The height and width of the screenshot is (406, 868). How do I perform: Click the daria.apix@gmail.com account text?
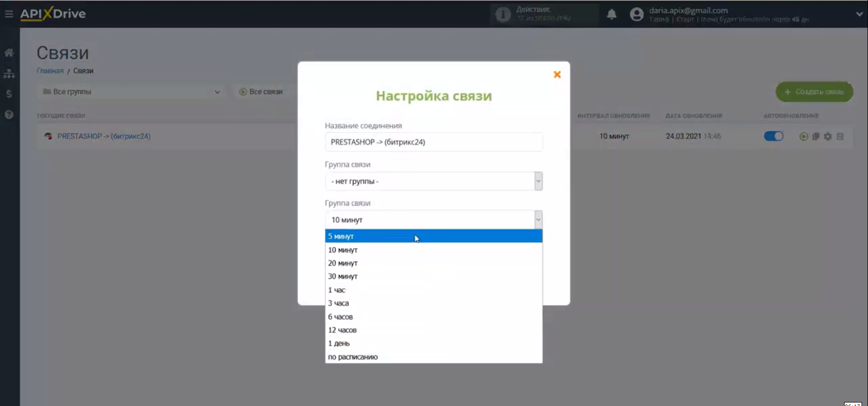click(x=688, y=10)
